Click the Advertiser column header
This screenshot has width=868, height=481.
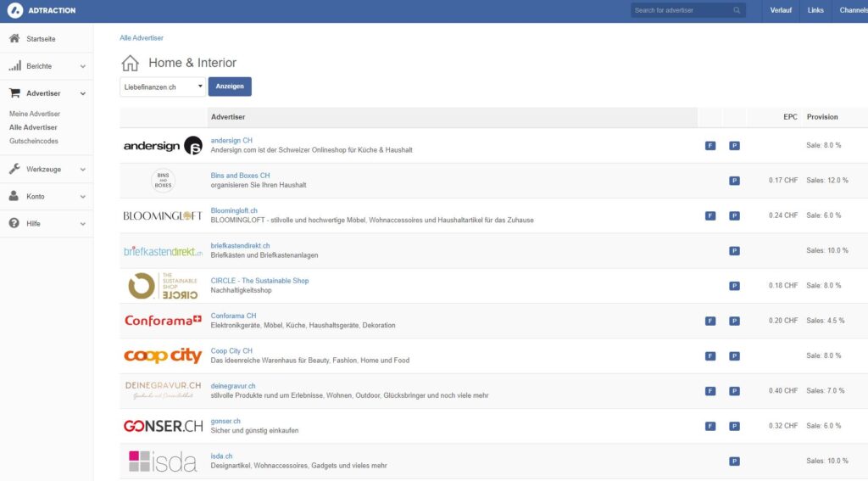click(x=228, y=117)
